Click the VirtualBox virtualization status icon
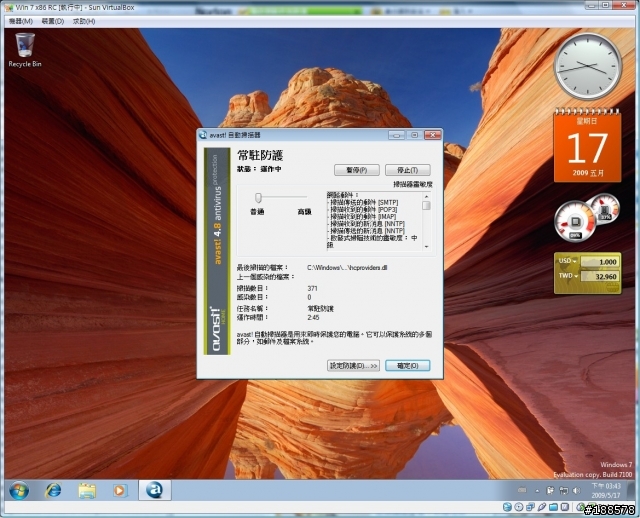 (x=564, y=507)
